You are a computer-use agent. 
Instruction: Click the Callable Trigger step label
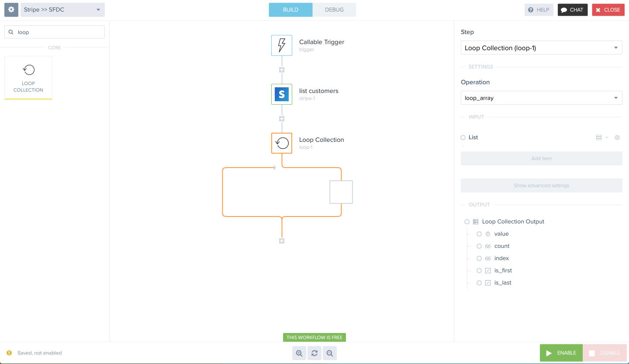point(321,42)
